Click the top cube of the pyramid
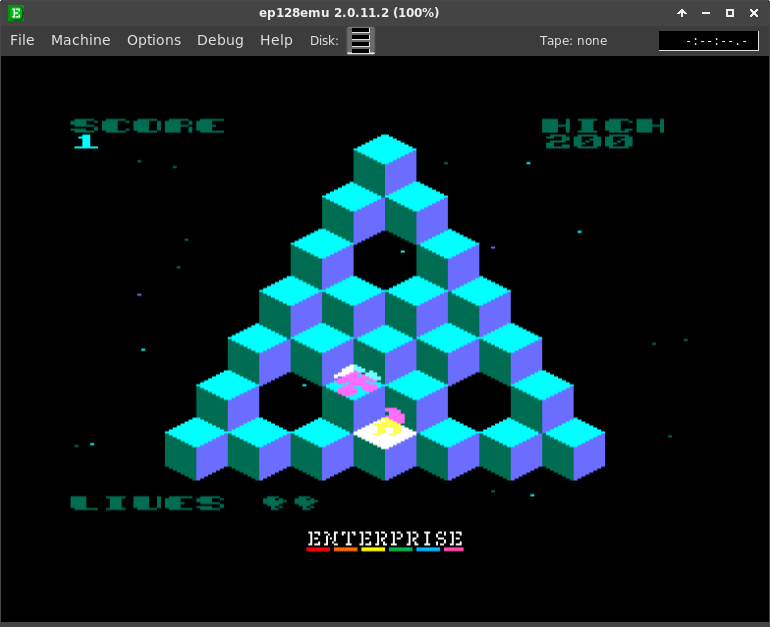Image resolution: width=770 pixels, height=627 pixels. [x=385, y=164]
